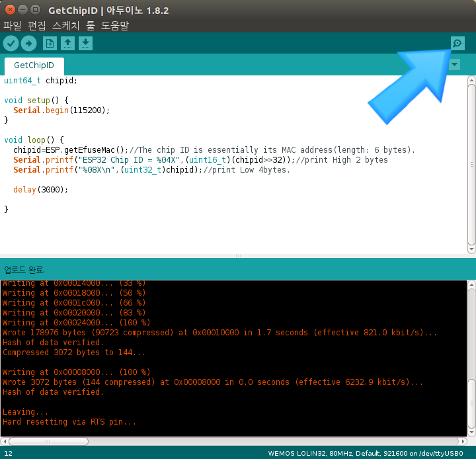Click the 'void loop() {' line
Viewport: 476px width, 459px height.
34,140
